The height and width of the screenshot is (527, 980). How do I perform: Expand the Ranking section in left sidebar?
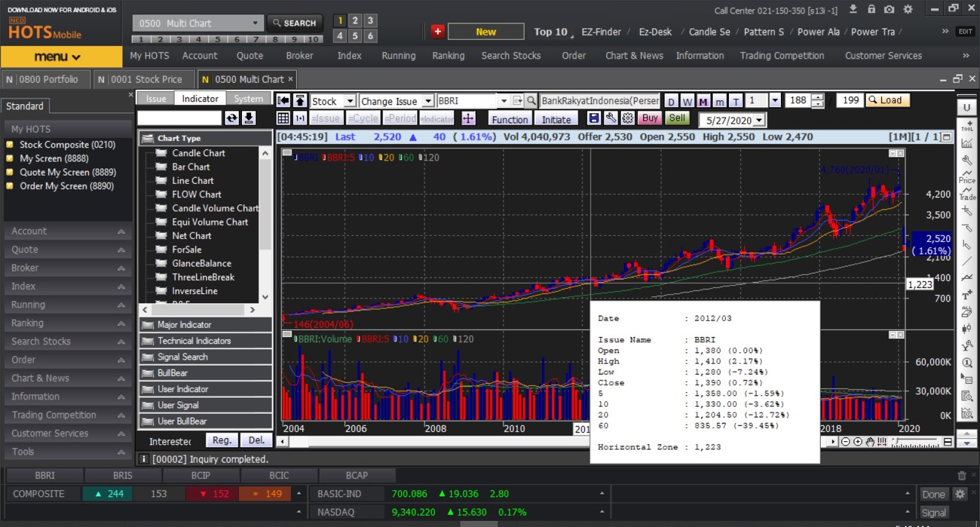pyautogui.click(x=68, y=323)
